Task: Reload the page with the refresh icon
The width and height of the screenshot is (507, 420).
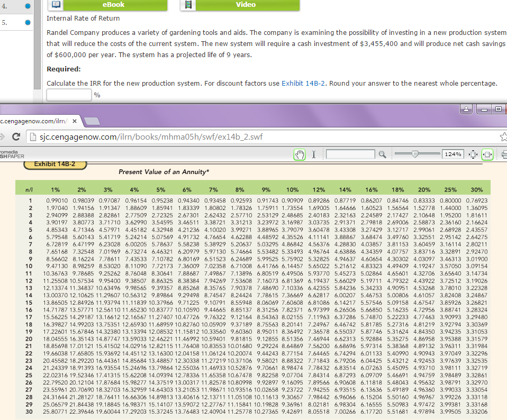Action: (16, 136)
